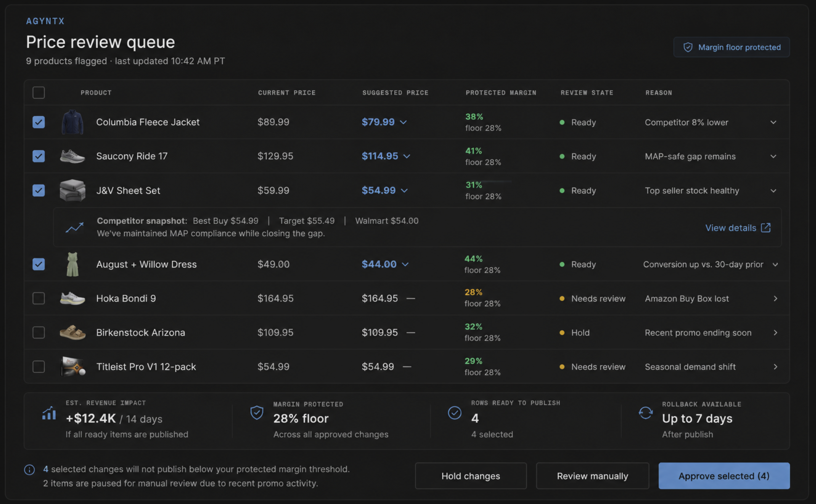Open the Seasonal demand shift row chevron
Screen dimensions: 816x504
tap(775, 367)
